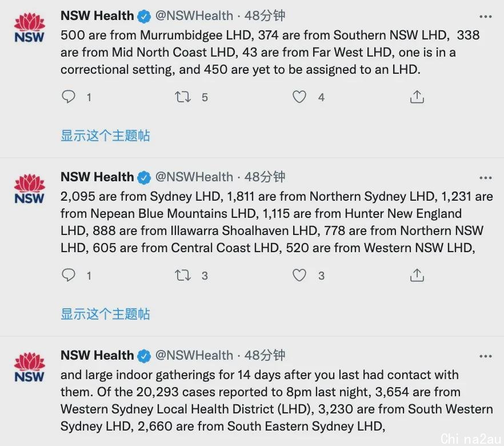The image size is (504, 446).
Task: Show thread link under second tweet
Action: (105, 314)
